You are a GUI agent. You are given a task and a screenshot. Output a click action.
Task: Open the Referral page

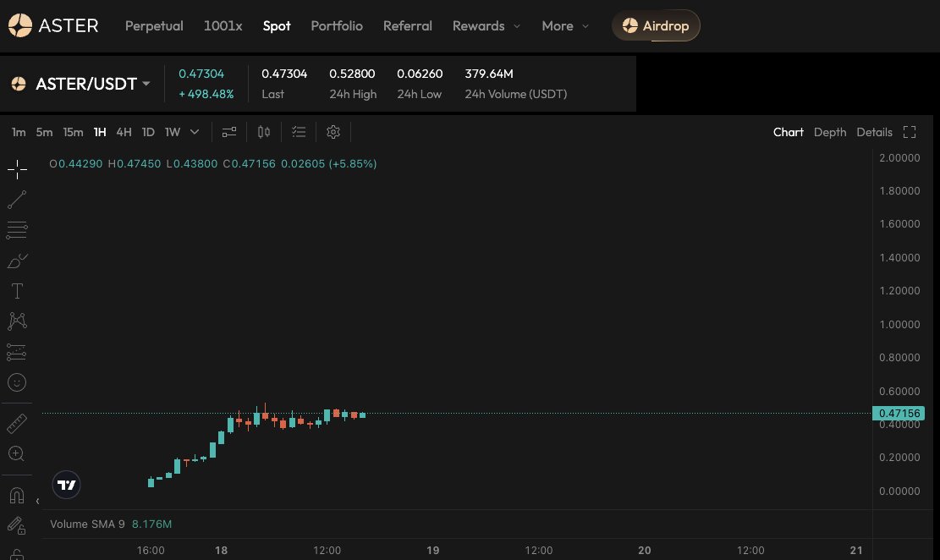pyautogui.click(x=408, y=25)
